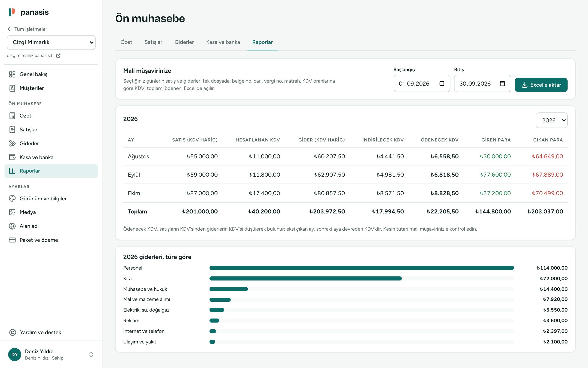Click the Satışlar receipt icon
Screen dimensions: 588x368
coord(12,130)
